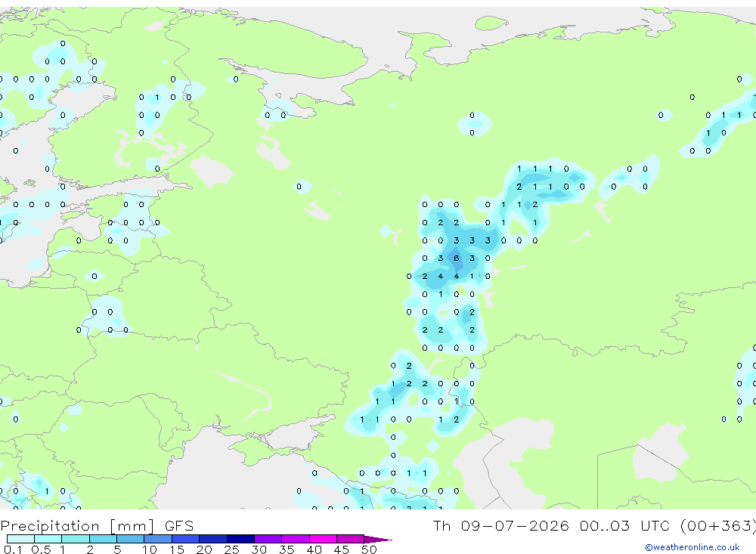Click the 40–45 mm bright magenta legend swatch

pos(323,539)
